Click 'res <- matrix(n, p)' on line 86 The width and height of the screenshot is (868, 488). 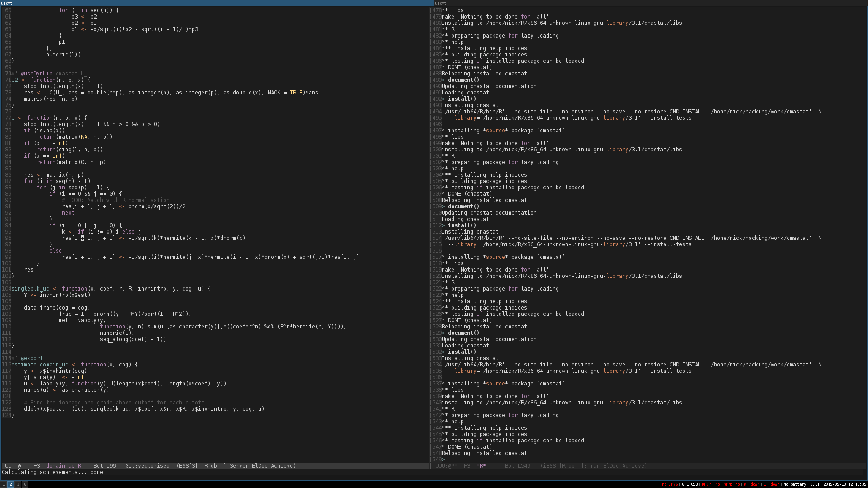pos(54,175)
